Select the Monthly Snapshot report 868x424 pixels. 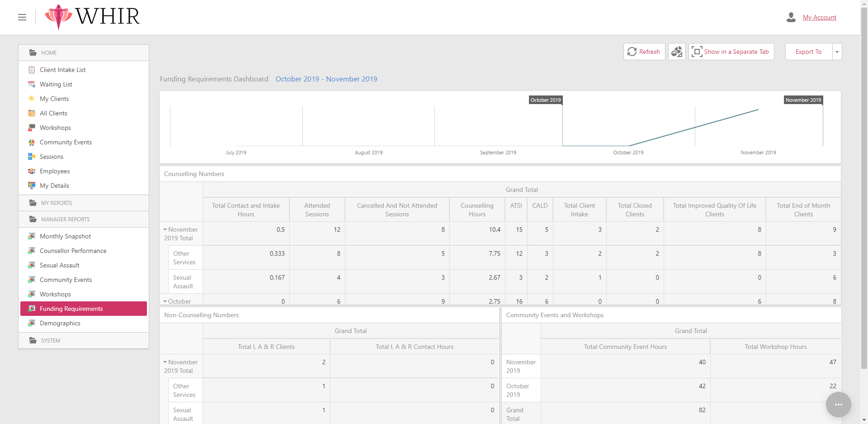point(65,236)
